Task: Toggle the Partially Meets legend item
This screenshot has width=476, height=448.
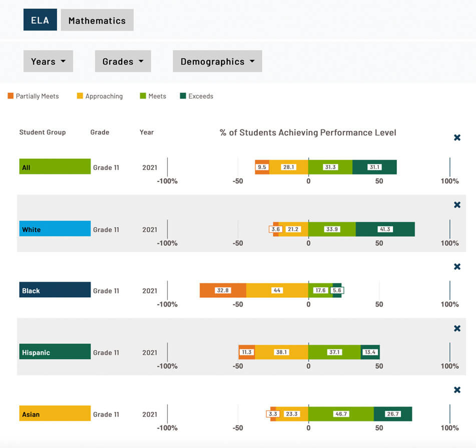Action: [x=33, y=96]
